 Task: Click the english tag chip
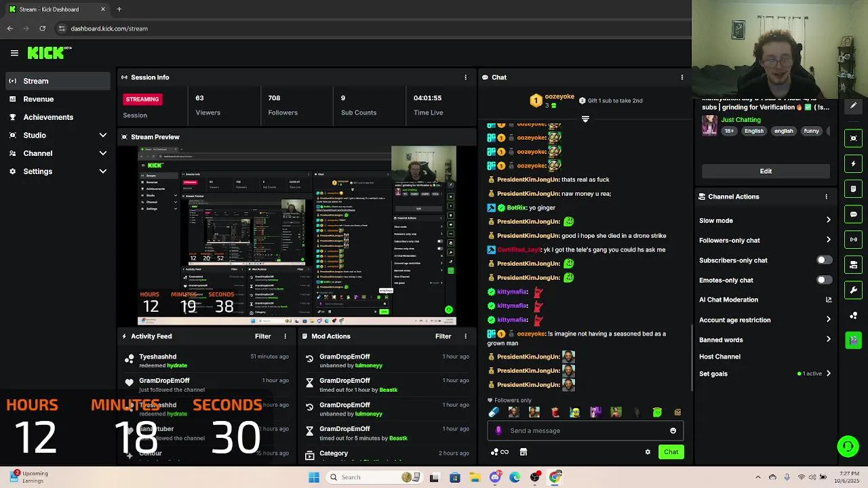(783, 131)
